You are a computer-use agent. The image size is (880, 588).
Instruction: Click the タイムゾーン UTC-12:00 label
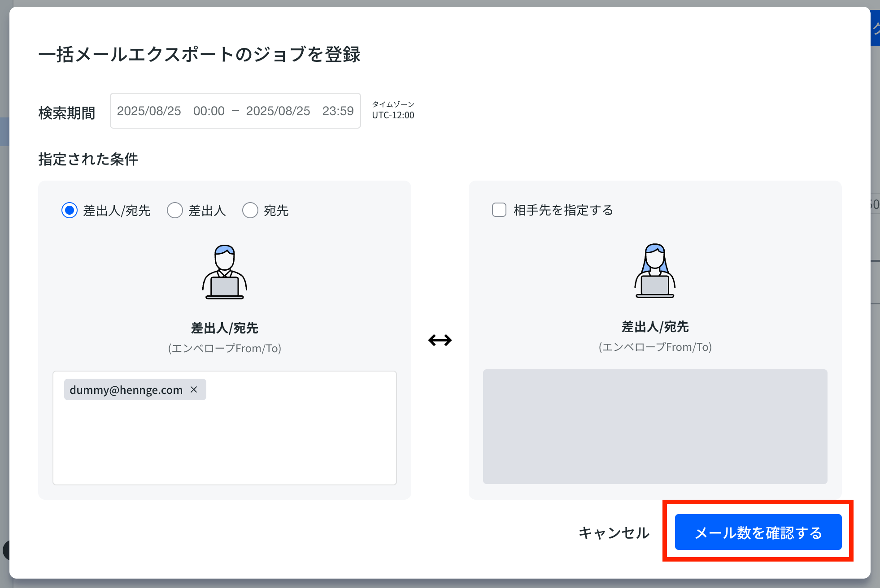point(392,110)
